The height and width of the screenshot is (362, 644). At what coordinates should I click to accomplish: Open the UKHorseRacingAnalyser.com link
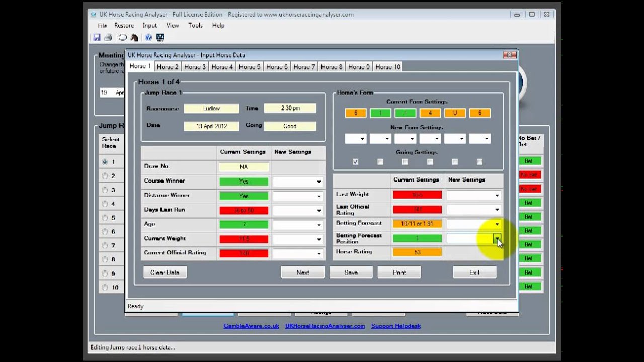pos(325,326)
